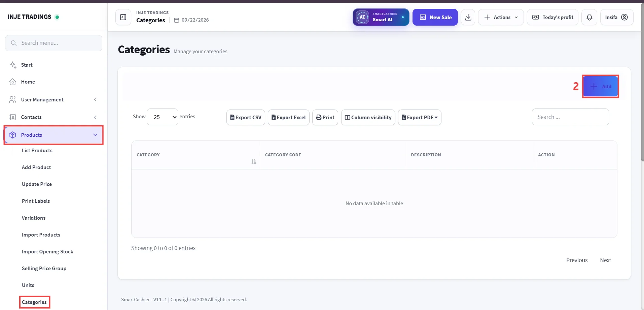
Task: Open Print Labels page
Action: 36,201
